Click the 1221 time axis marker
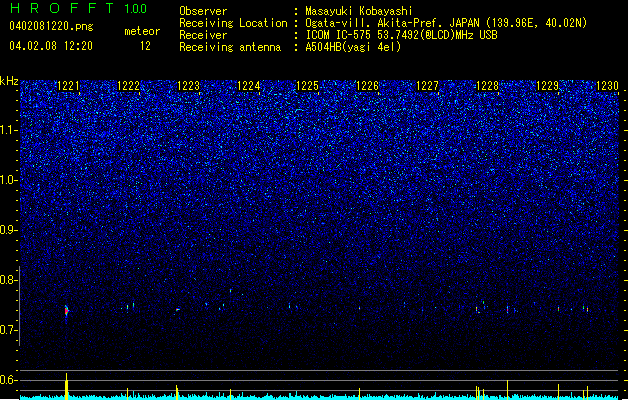 coord(69,86)
